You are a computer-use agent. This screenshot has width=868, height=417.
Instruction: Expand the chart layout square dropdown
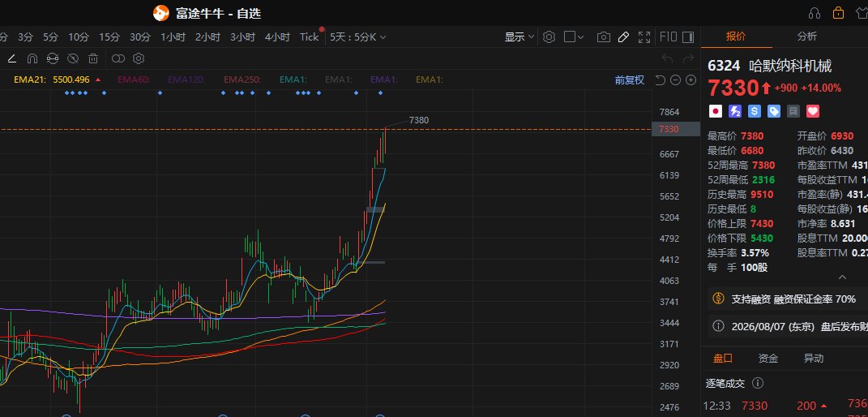pos(574,37)
